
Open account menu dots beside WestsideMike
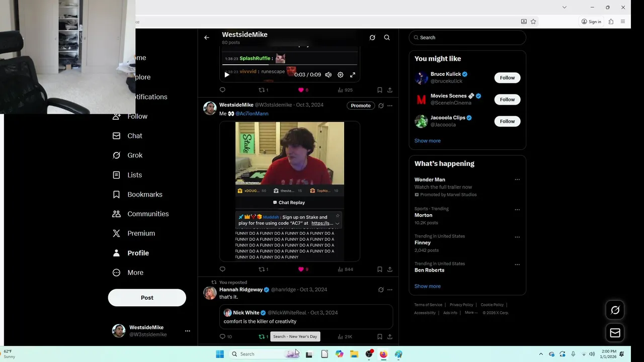188,331
